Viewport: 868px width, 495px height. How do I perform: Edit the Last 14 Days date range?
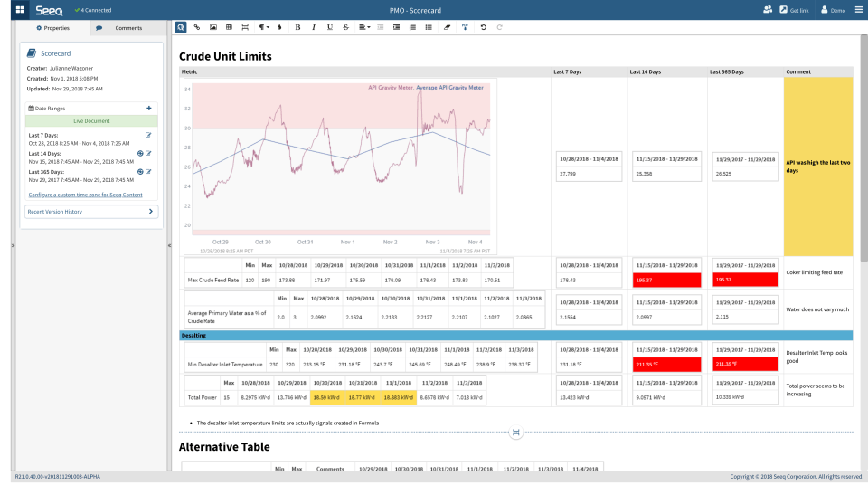click(x=148, y=154)
